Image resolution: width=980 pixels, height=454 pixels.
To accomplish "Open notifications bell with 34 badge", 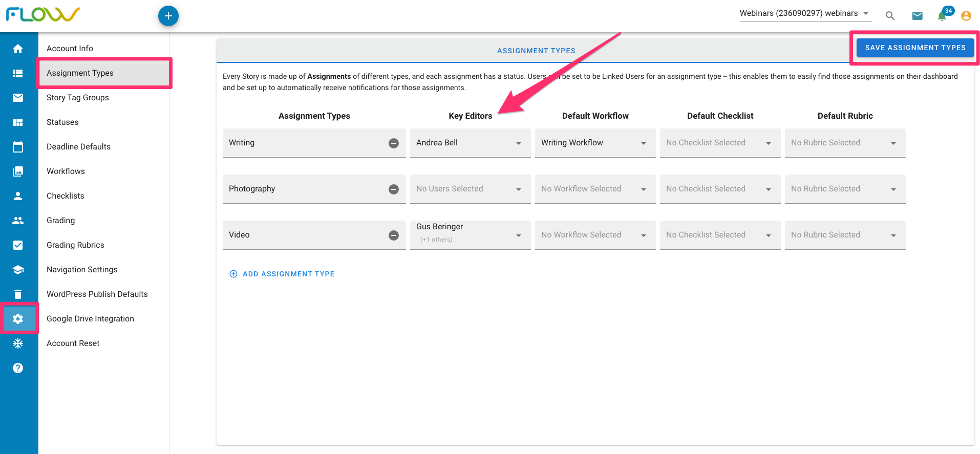I will coord(942,16).
